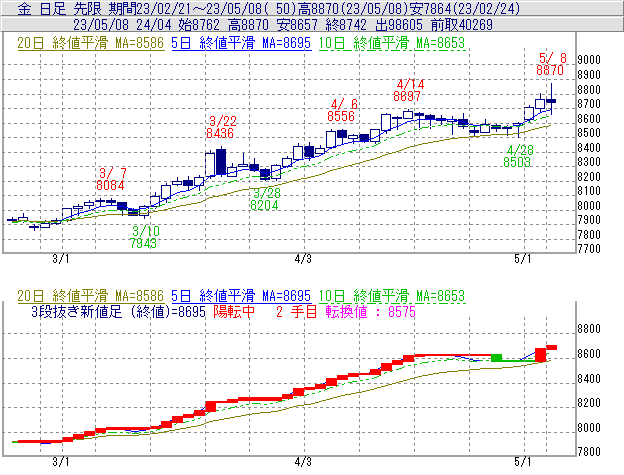Select the 3/10 7943 low label

(144, 237)
